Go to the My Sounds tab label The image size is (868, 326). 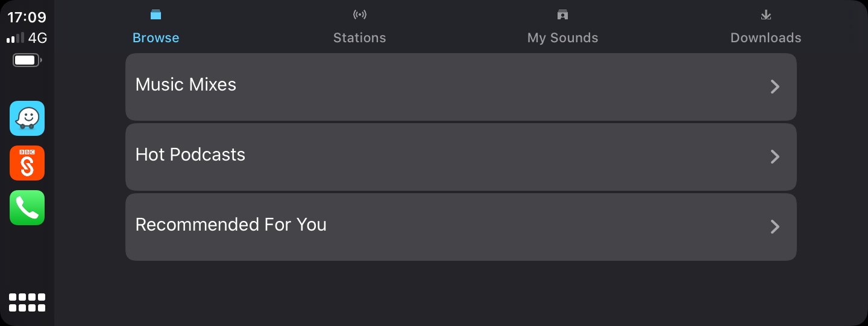(563, 38)
